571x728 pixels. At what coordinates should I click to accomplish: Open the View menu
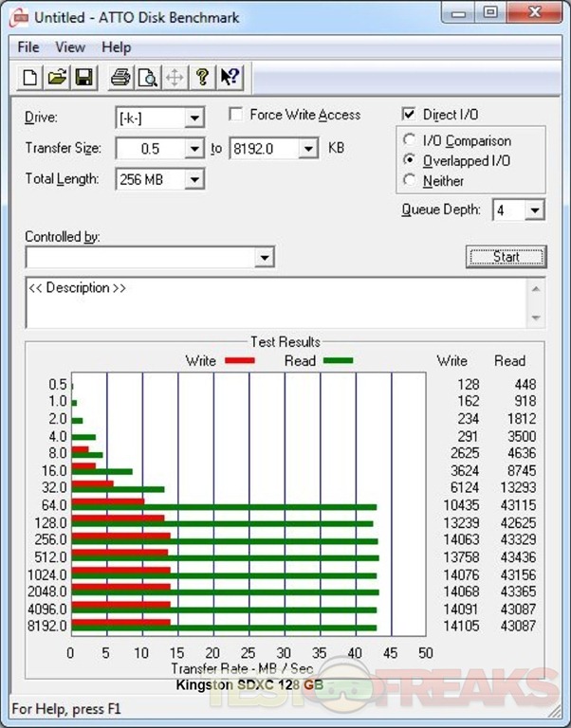[70, 47]
